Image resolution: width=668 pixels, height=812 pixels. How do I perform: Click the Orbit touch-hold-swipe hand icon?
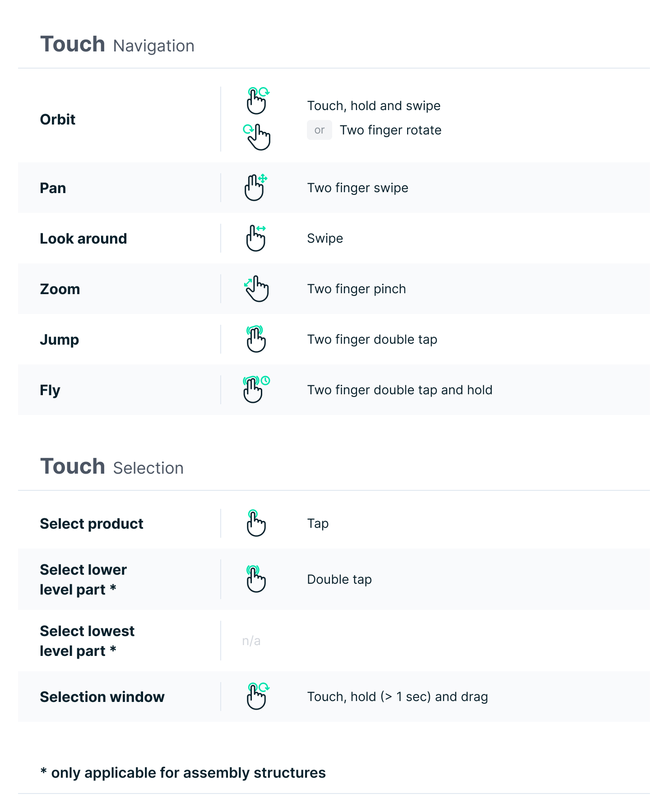tap(258, 101)
